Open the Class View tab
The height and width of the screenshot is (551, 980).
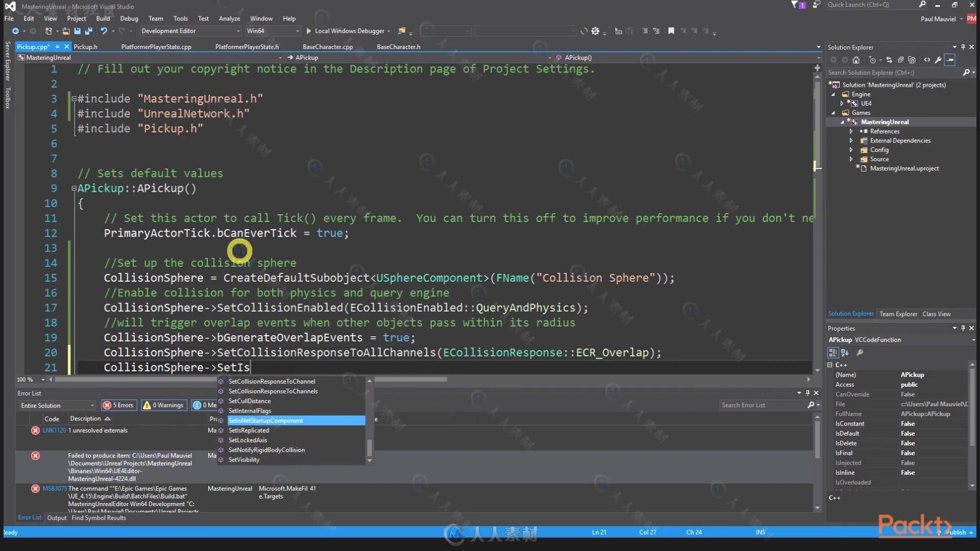coord(936,314)
